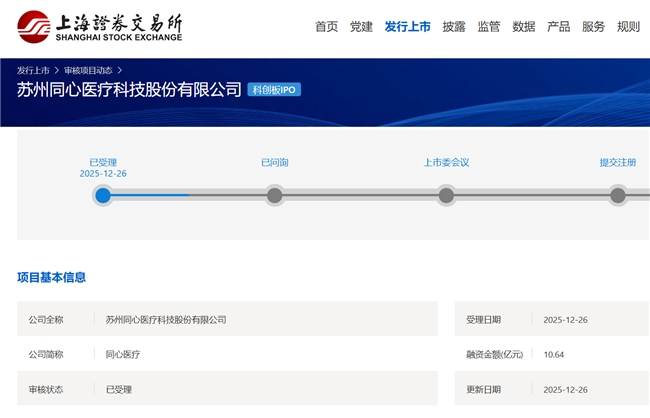Screen dimensions: 650x418
Task: Click the 提交注册 progress step circle
Action: click(618, 195)
